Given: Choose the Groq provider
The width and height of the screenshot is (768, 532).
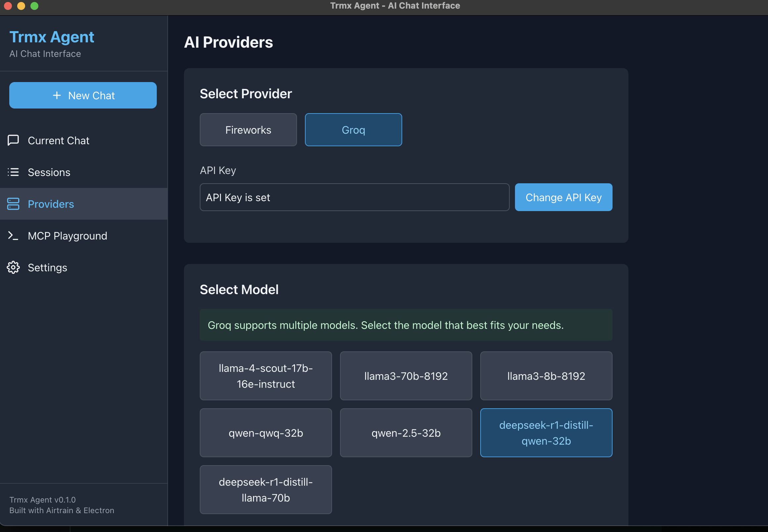Looking at the screenshot, I should 354,130.
